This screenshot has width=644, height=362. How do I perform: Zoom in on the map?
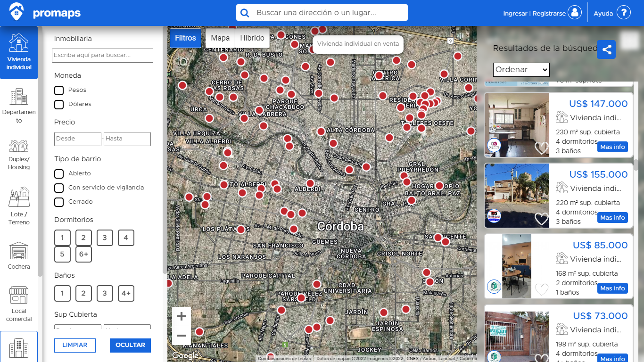point(182,316)
